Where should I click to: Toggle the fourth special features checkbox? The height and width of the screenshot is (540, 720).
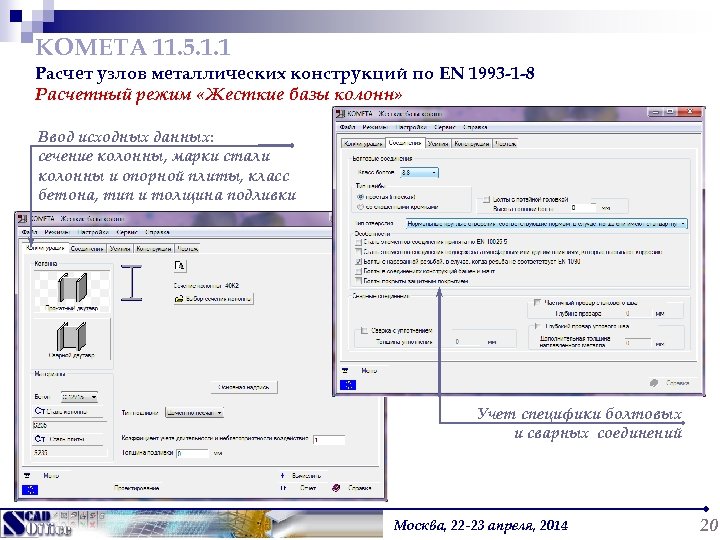point(359,271)
